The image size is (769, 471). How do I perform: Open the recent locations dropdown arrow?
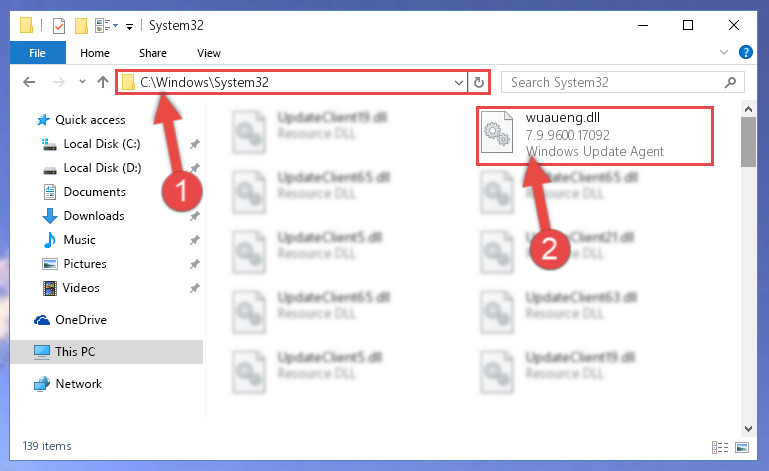82,82
